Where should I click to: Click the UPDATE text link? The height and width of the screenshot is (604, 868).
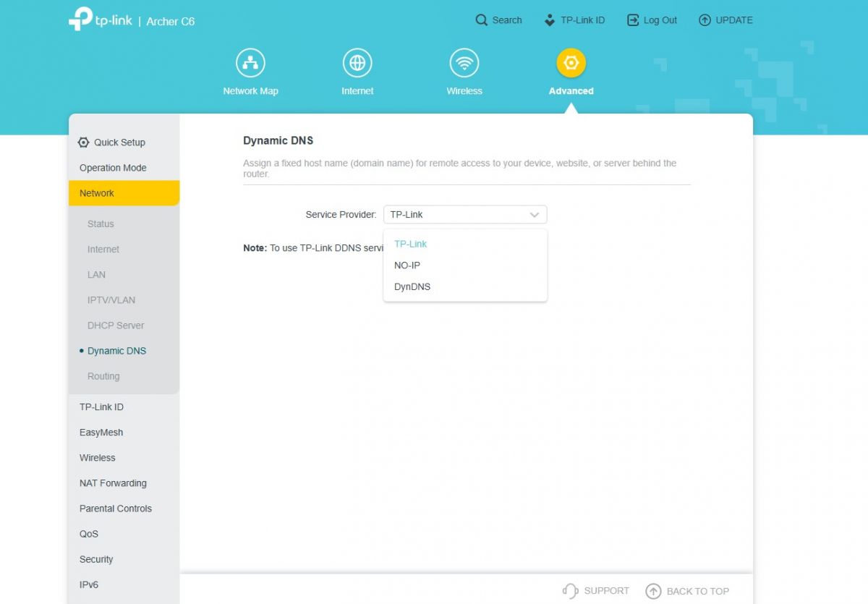pyautogui.click(x=734, y=20)
